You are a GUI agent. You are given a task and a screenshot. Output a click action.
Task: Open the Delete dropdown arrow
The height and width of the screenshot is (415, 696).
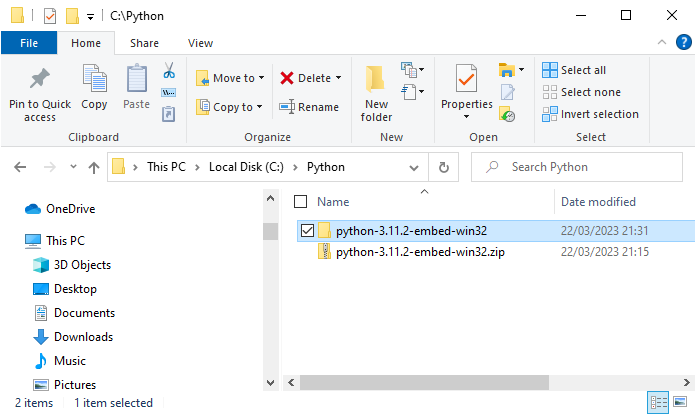click(x=338, y=78)
